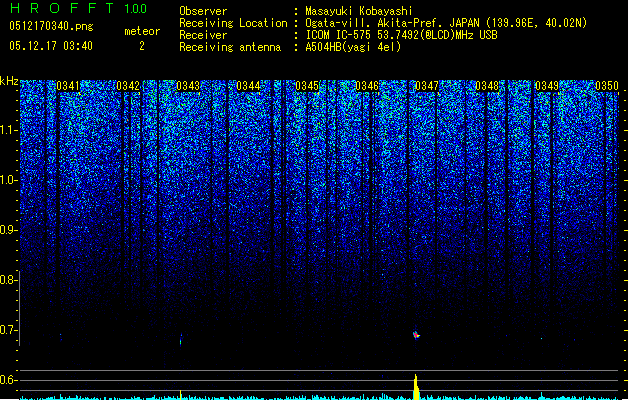
Task: Click the meteor count label
Action: pyautogui.click(x=142, y=31)
